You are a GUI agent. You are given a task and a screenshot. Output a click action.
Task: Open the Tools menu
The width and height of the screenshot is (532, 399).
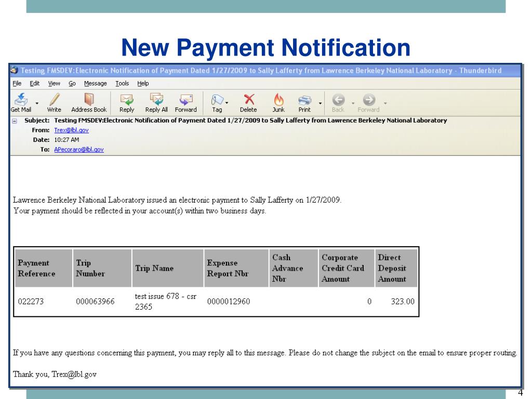pos(122,84)
